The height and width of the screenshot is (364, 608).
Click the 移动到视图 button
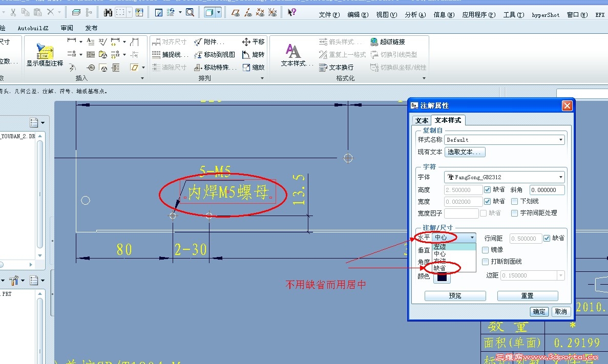click(215, 55)
